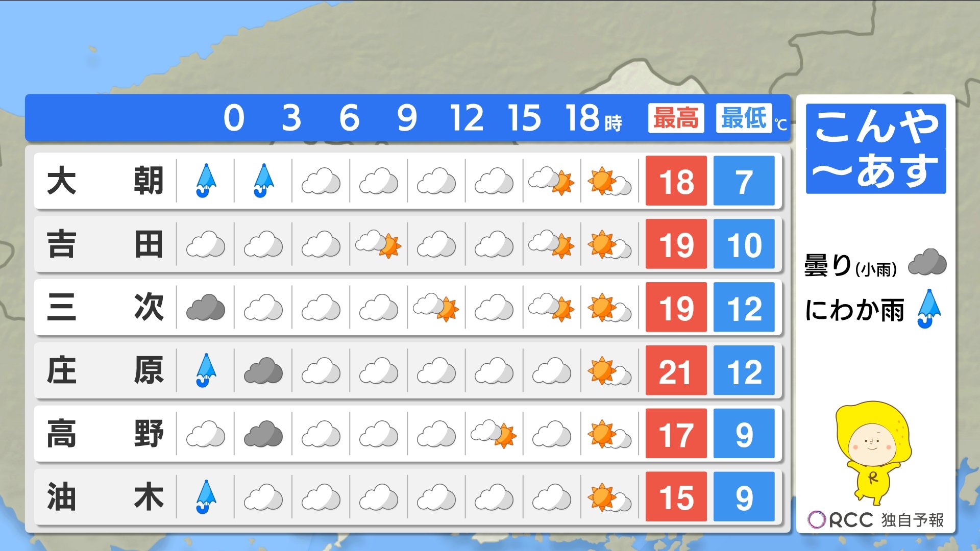Click the gray cloud icon beside 曇り(小雨) legend
Image resolution: width=980 pixels, height=551 pixels.
(x=927, y=262)
